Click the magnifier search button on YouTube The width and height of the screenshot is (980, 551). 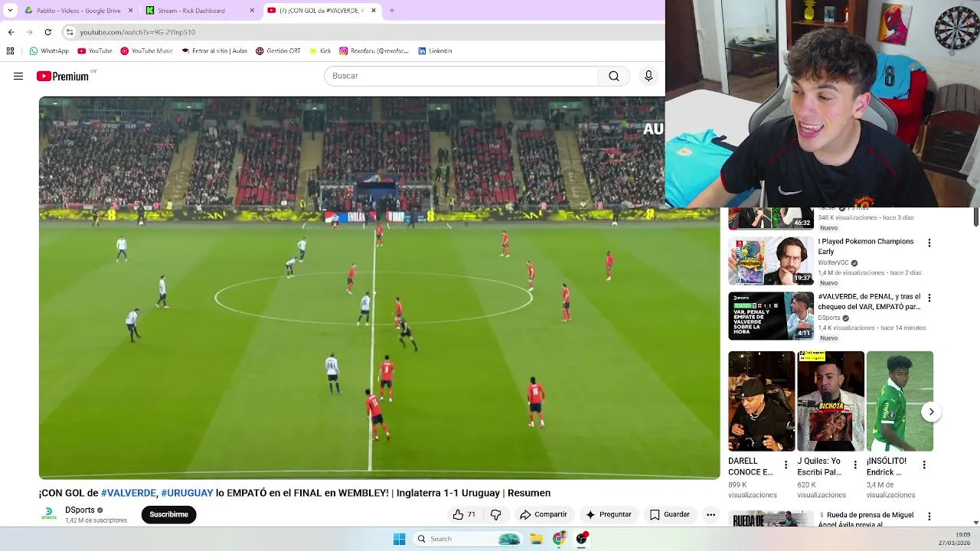614,76
